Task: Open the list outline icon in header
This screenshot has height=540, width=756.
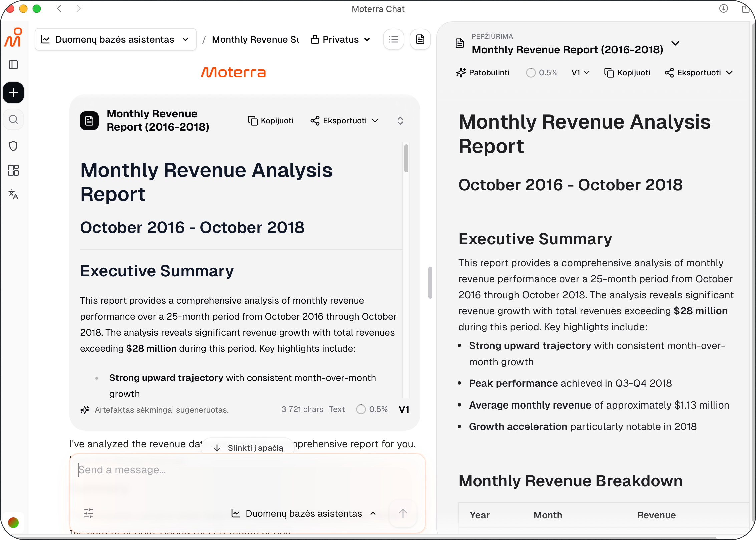Action: [394, 39]
